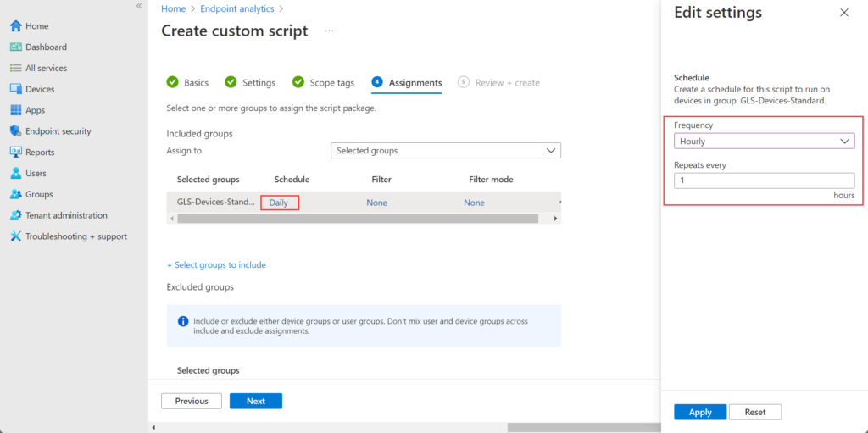The height and width of the screenshot is (433, 868).
Task: Click the Filter None link
Action: pos(377,203)
